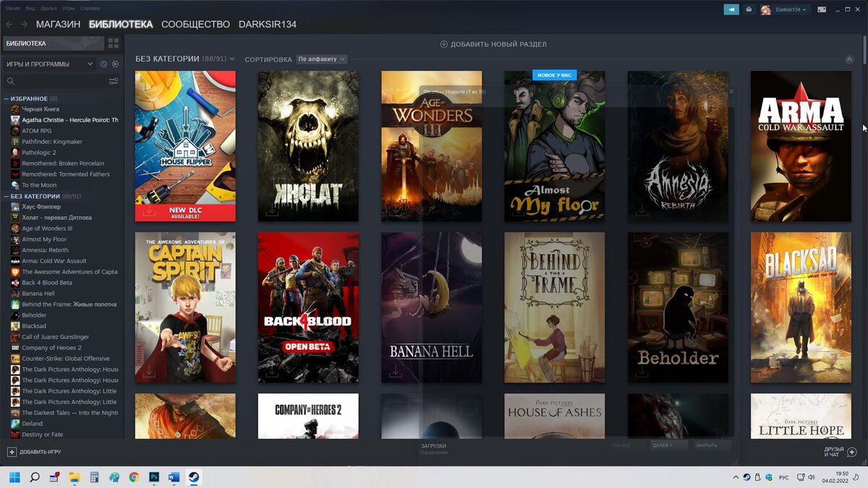Click the Calculator taskbar icon
The image size is (868, 488).
(x=94, y=477)
